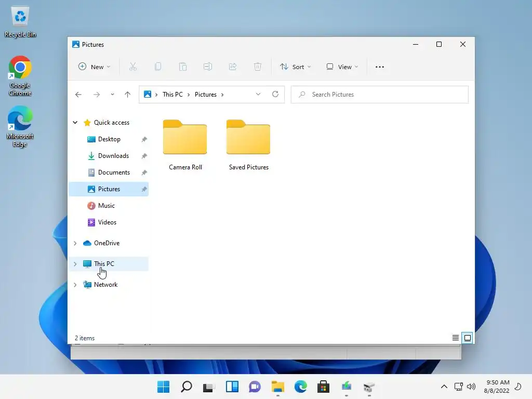
Task: Launch Microsoft Edge from taskbar
Action: point(301,387)
